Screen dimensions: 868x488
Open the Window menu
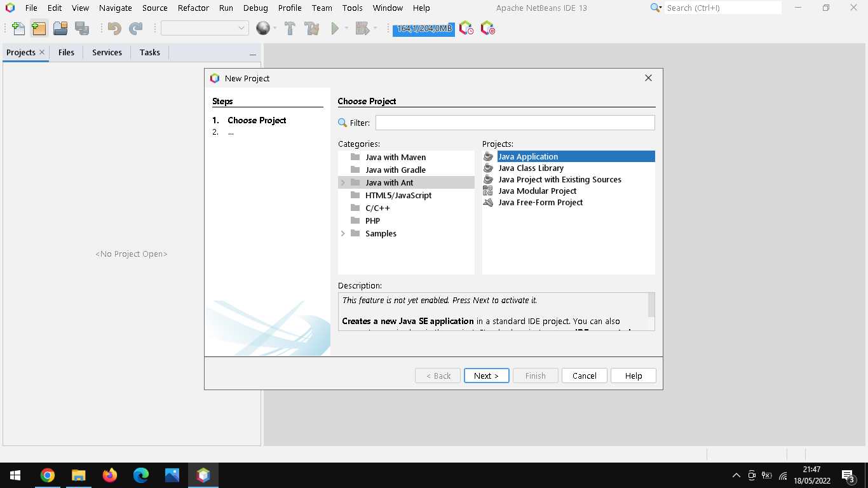(388, 8)
